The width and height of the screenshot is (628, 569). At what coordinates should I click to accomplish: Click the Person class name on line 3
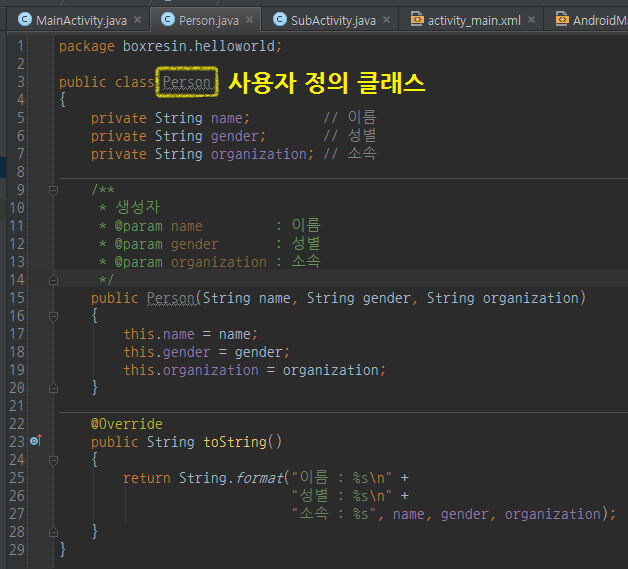click(187, 82)
